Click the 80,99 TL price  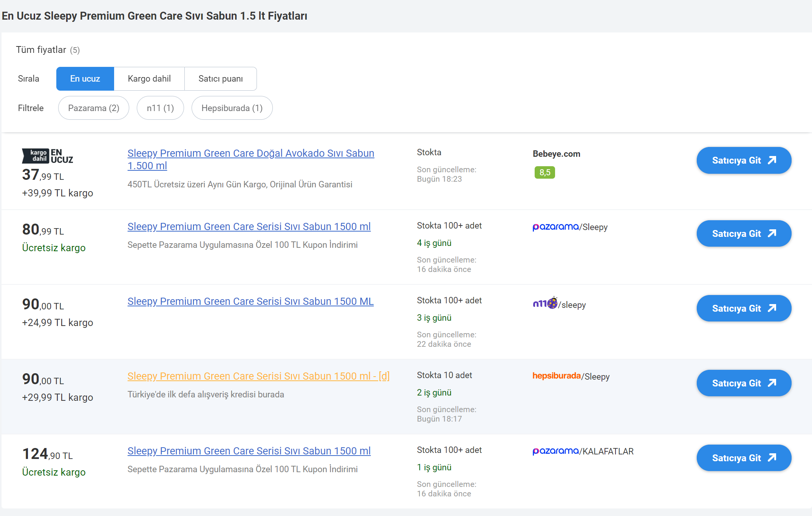[x=43, y=230]
